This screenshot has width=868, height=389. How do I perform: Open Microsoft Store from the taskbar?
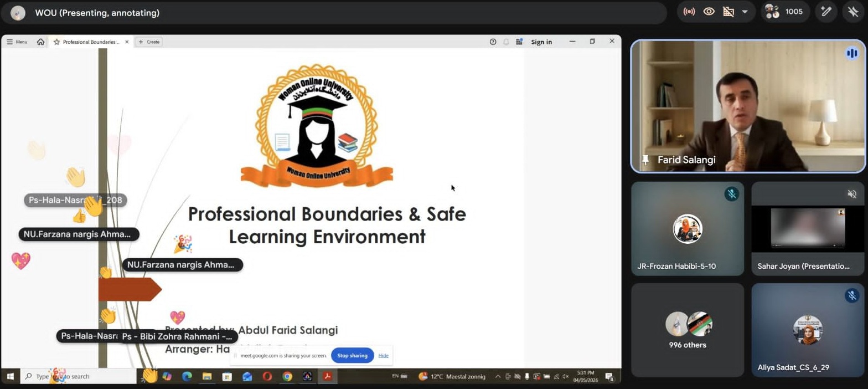coord(227,376)
